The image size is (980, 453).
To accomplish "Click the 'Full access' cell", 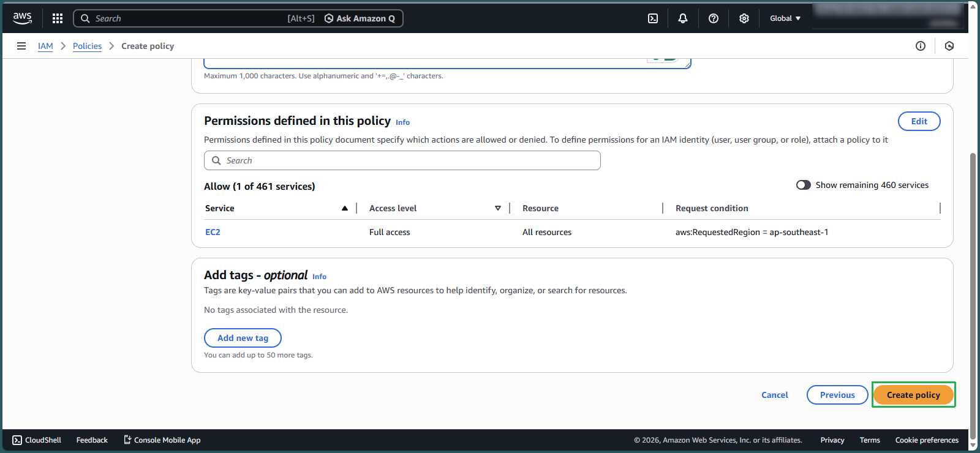I will coord(390,232).
